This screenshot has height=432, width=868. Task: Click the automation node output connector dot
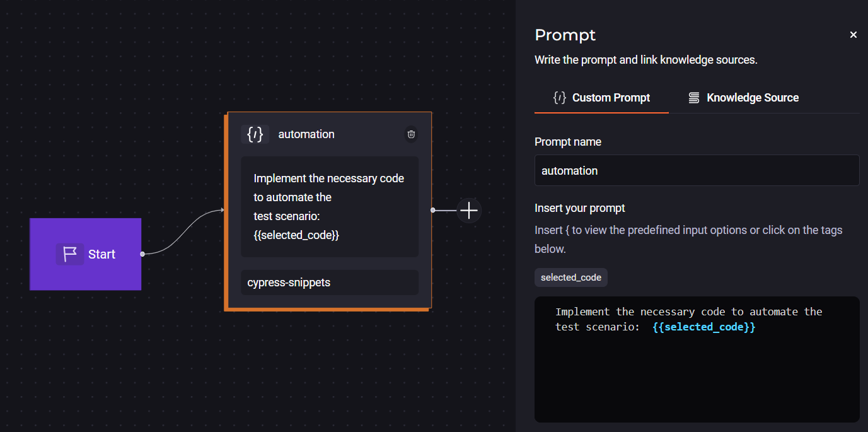tap(432, 210)
